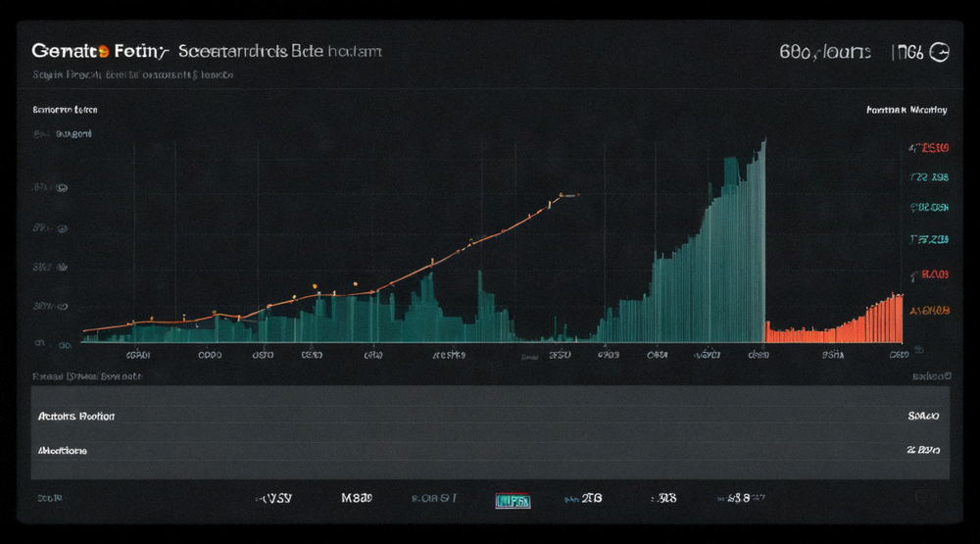Click the faint square icon at the bottom-right corner
Viewport: 980px width, 544px height.
pyautogui.click(x=922, y=497)
